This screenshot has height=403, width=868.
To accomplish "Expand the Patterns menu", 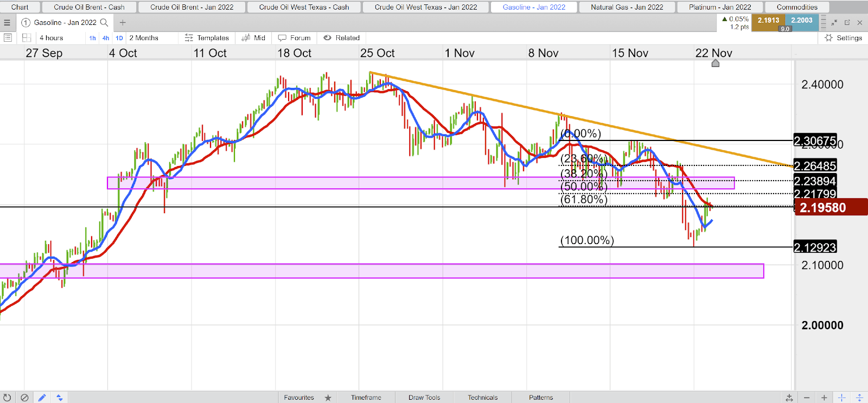I will point(541,398).
